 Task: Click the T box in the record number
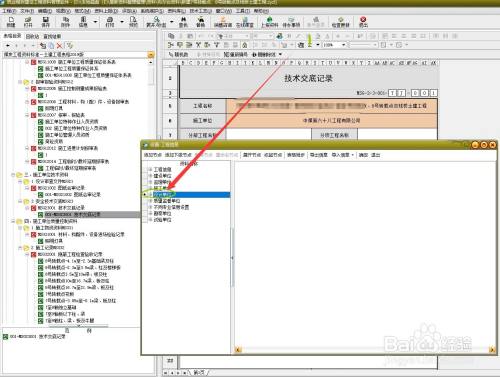click(393, 93)
